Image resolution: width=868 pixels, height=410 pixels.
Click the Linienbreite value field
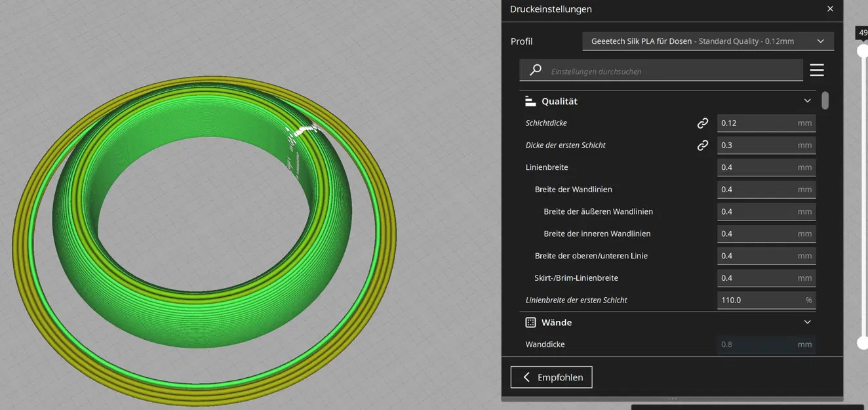[766, 167]
